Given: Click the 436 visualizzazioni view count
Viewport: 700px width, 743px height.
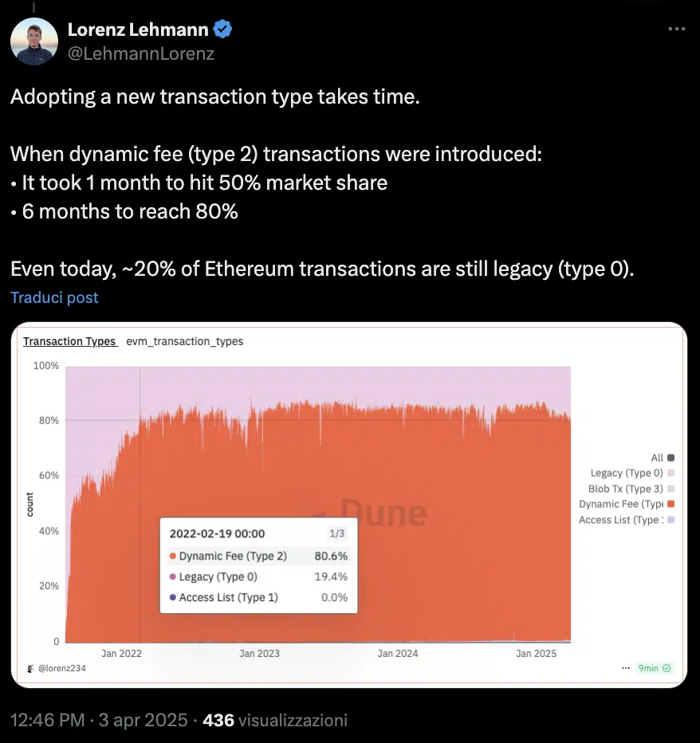Looking at the screenshot, I should point(275,720).
